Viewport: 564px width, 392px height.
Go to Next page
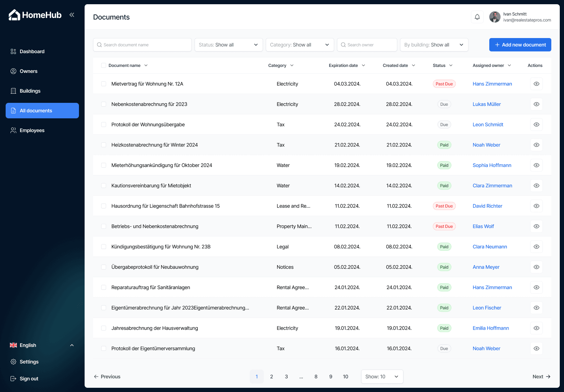pyautogui.click(x=541, y=377)
